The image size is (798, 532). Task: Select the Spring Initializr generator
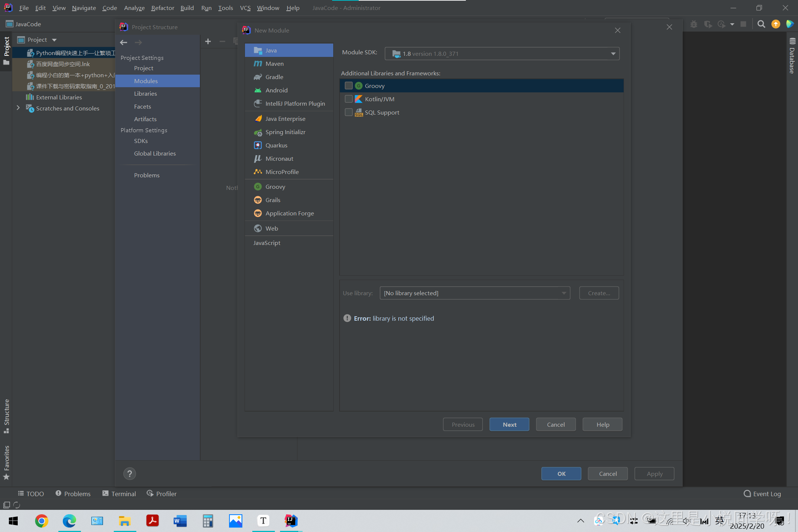click(285, 132)
